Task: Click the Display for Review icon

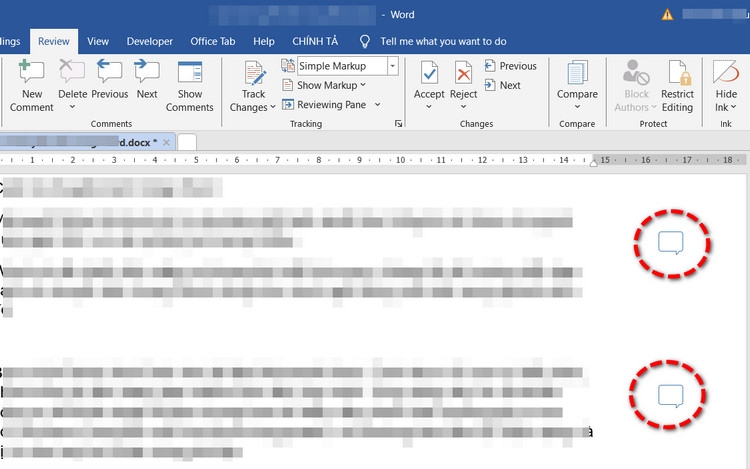Action: point(288,65)
